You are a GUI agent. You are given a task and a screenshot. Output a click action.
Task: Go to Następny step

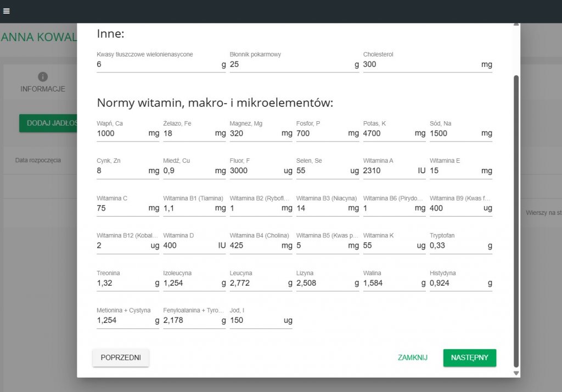(470, 357)
